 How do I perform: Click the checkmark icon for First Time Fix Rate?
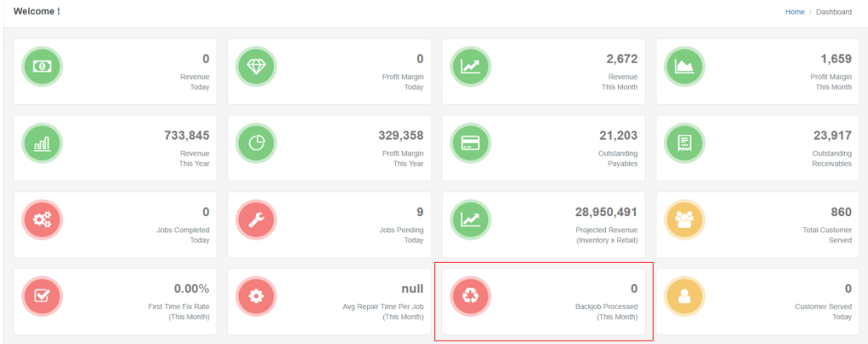click(x=42, y=297)
